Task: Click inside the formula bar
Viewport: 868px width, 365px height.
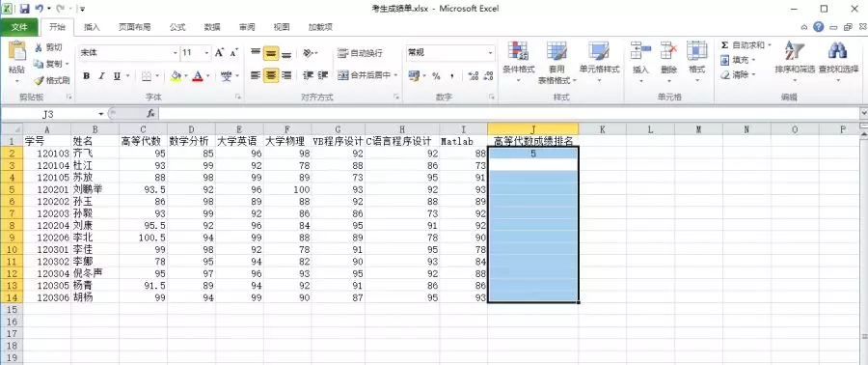Action: [509, 114]
